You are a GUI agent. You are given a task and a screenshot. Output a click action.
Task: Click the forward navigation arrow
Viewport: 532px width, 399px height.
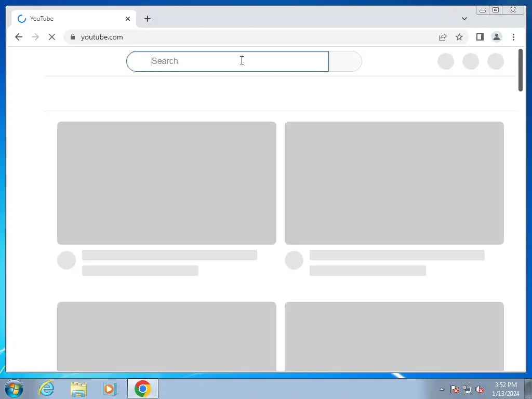(35, 37)
